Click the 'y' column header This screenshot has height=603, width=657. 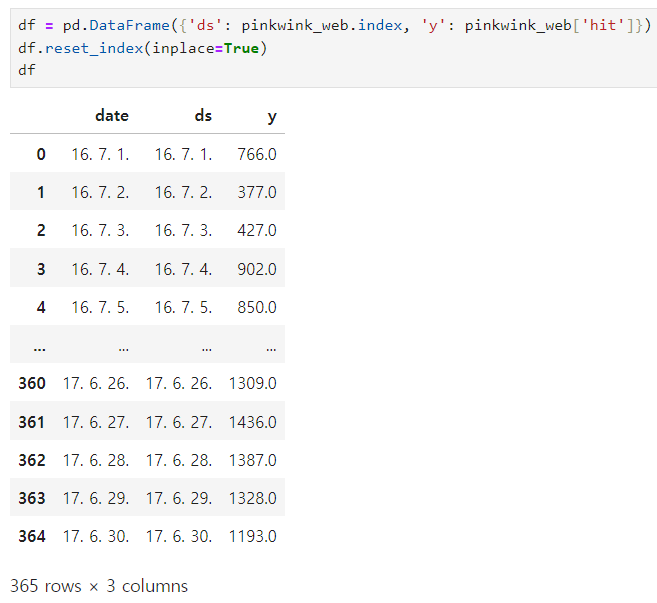272,116
